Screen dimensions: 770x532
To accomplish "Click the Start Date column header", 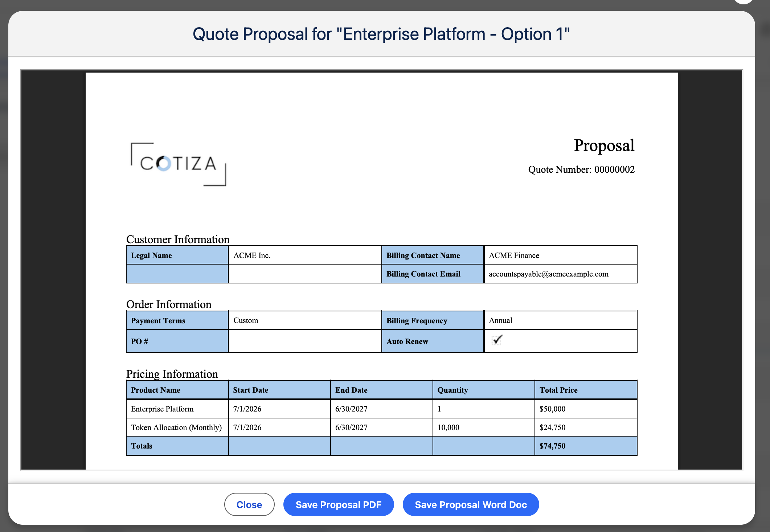I will pyautogui.click(x=280, y=390).
